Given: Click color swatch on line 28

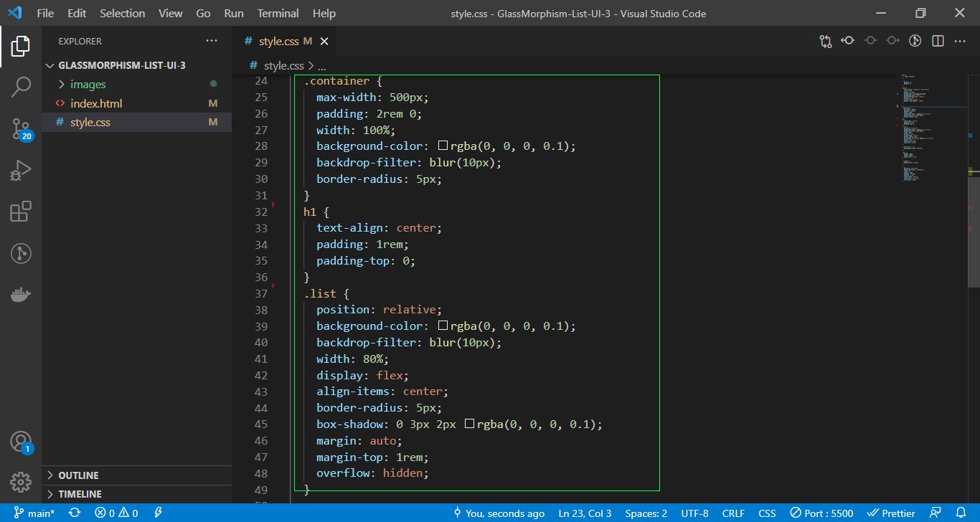Looking at the screenshot, I should 443,146.
